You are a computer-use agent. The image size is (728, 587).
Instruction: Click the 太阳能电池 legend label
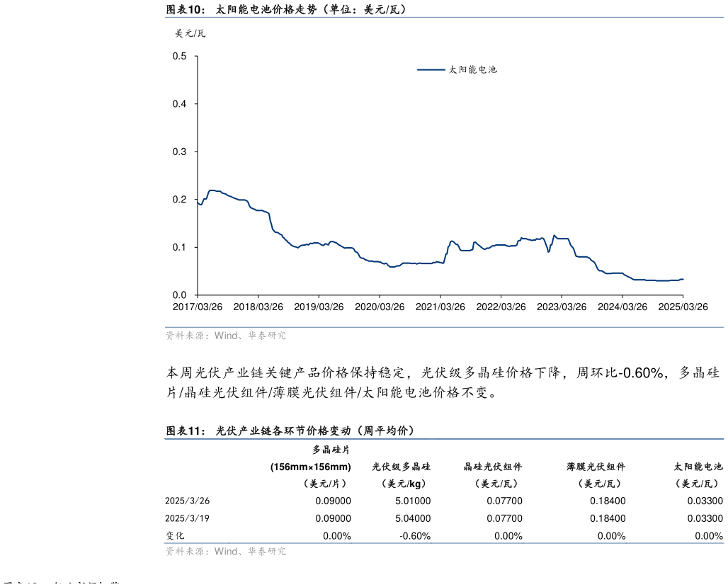tap(472, 69)
